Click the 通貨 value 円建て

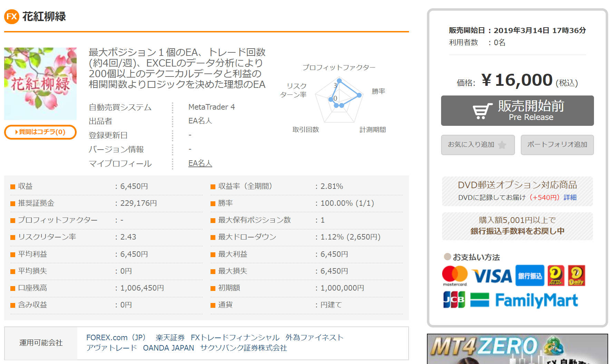pyautogui.click(x=331, y=305)
